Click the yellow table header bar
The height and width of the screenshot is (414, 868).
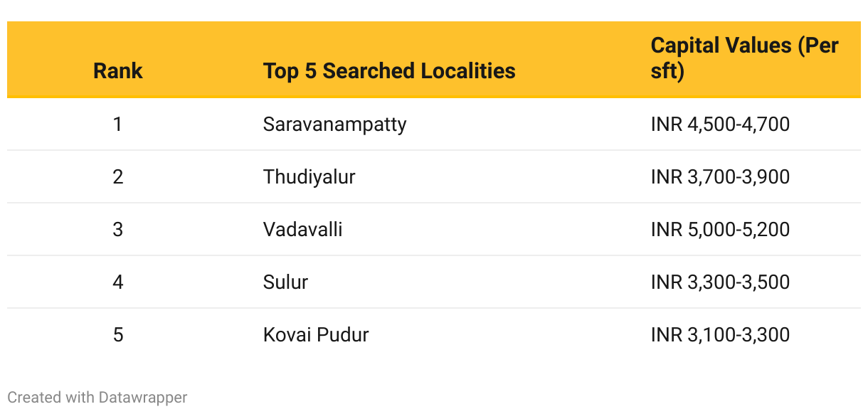coord(434,59)
